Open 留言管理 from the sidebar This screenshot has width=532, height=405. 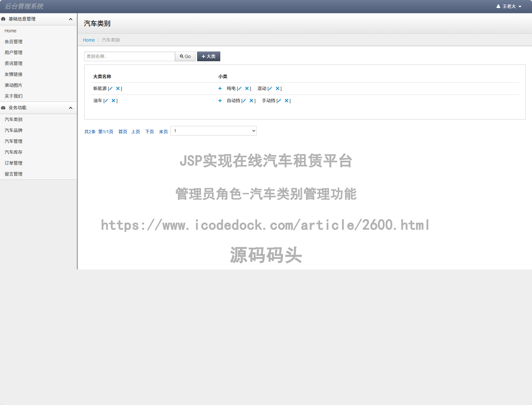[x=13, y=174]
